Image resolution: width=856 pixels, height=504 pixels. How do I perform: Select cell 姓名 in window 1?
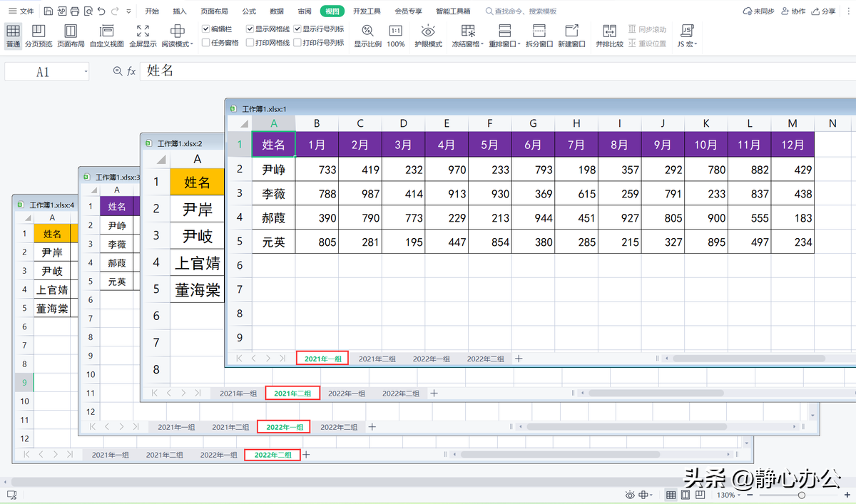(x=274, y=145)
